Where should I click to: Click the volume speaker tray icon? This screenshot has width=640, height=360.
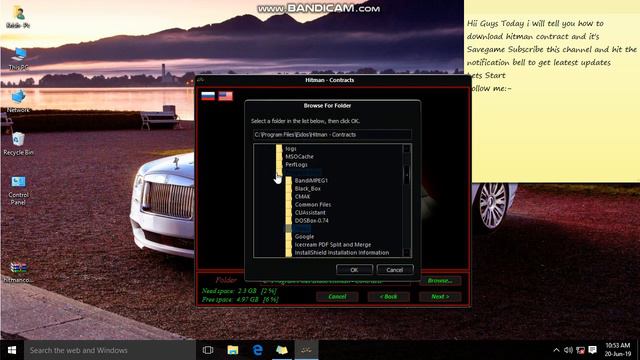point(568,350)
